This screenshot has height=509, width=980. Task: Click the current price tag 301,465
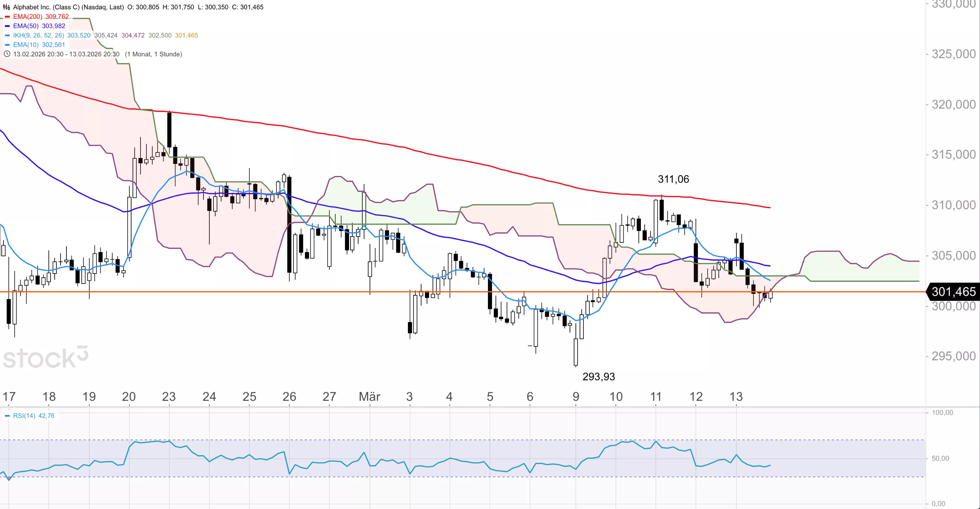(x=953, y=291)
